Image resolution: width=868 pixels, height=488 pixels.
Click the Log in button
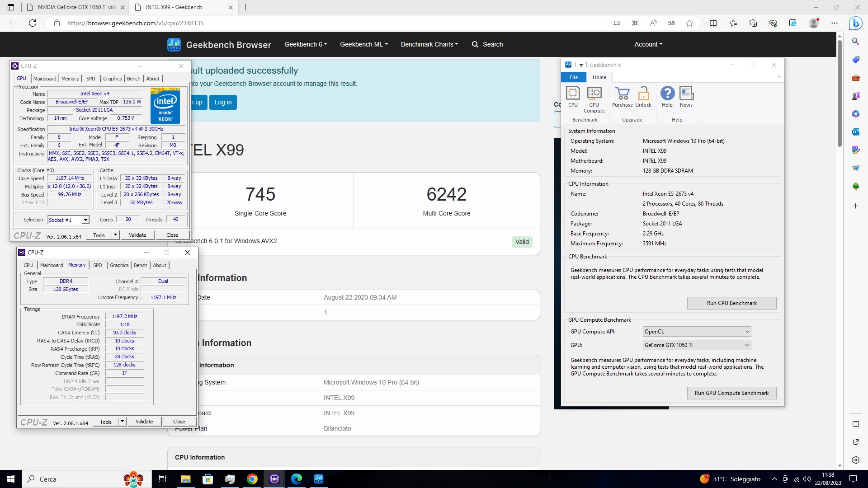[223, 102]
